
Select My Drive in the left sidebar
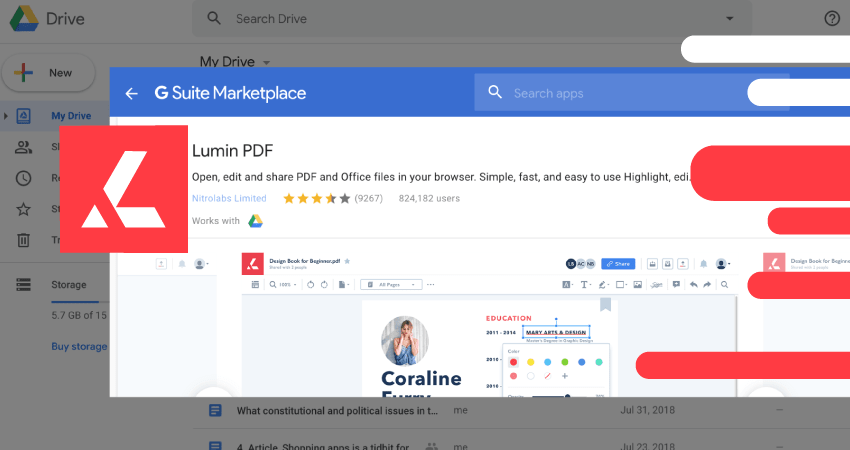[x=70, y=116]
